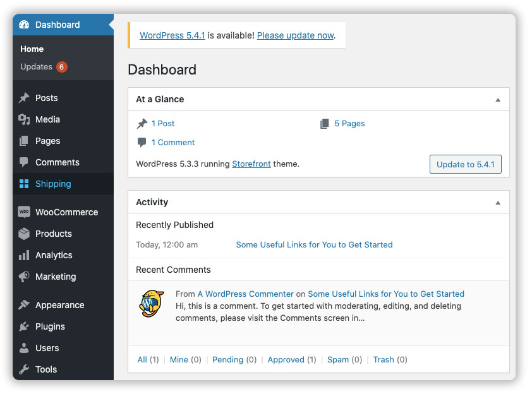Click the WooCommerce Woo icon
The width and height of the screenshot is (532, 394).
pos(24,212)
